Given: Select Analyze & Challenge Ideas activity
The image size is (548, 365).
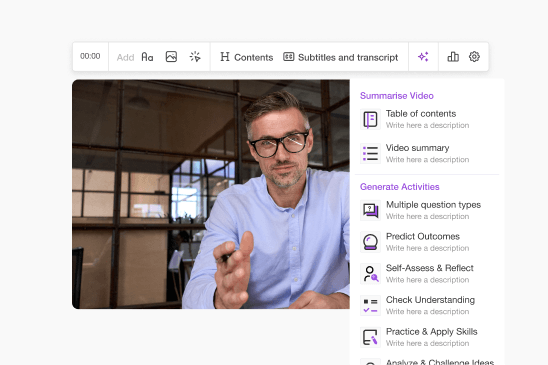Looking at the screenshot, I should click(427, 362).
